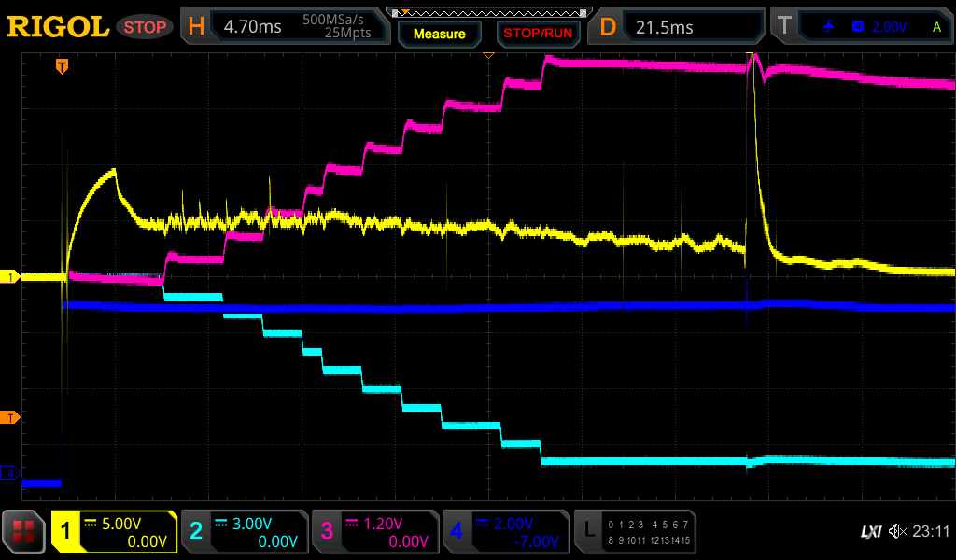Open the Measure menu

(439, 34)
